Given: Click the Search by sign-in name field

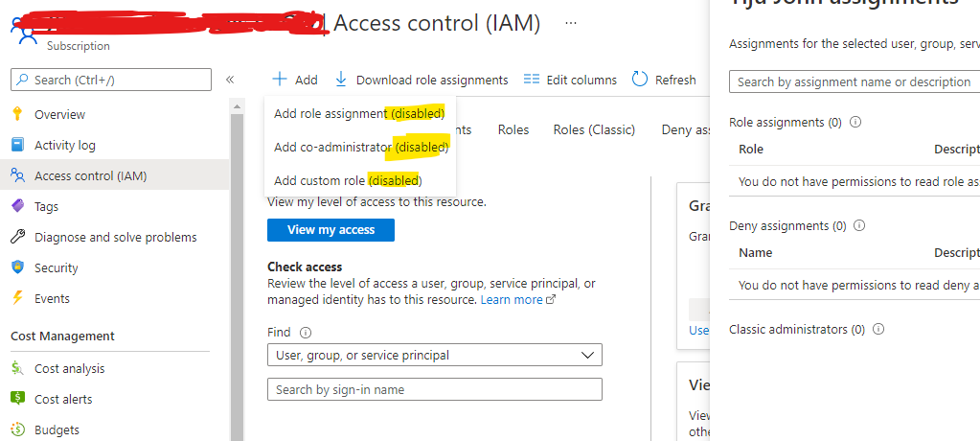Looking at the screenshot, I should 435,389.
